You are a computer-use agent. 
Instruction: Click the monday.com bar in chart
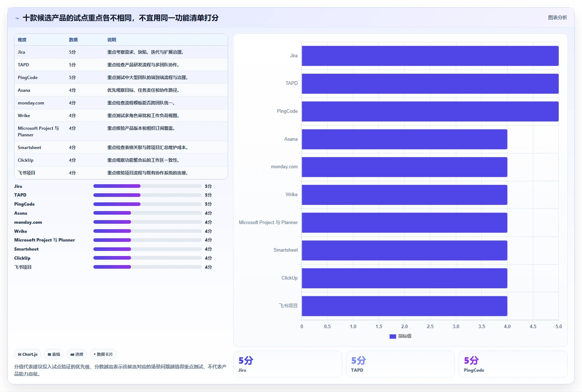click(x=404, y=167)
